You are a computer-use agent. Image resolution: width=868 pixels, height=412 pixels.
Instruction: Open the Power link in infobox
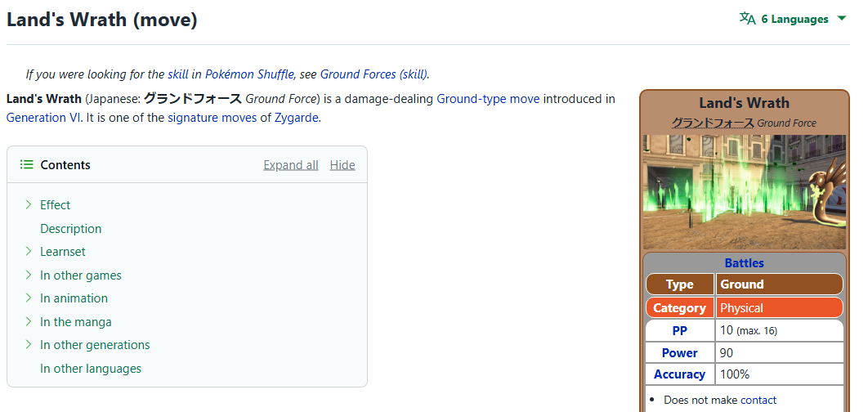coord(679,353)
